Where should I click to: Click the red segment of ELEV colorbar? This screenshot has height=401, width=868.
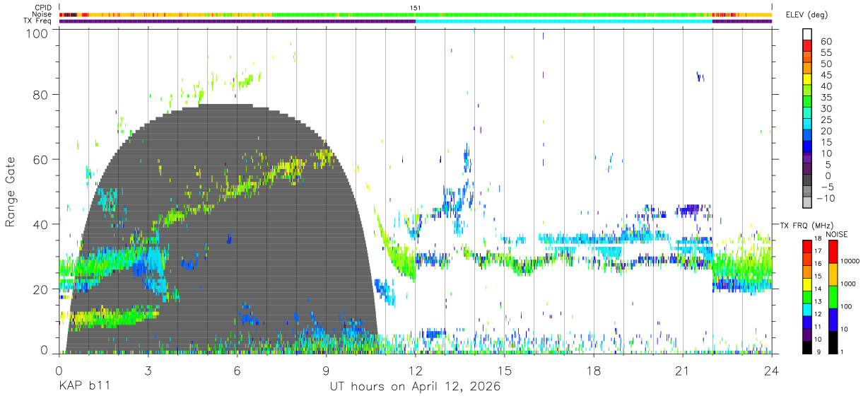(807, 46)
